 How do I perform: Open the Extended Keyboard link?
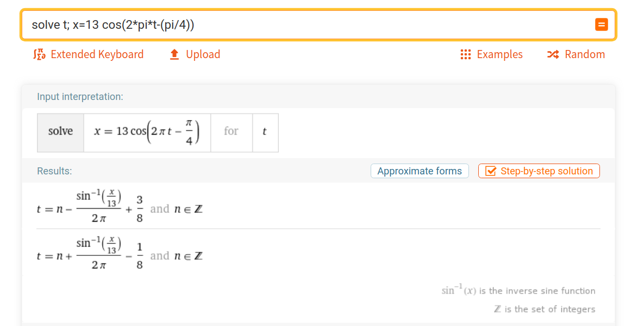coord(88,54)
